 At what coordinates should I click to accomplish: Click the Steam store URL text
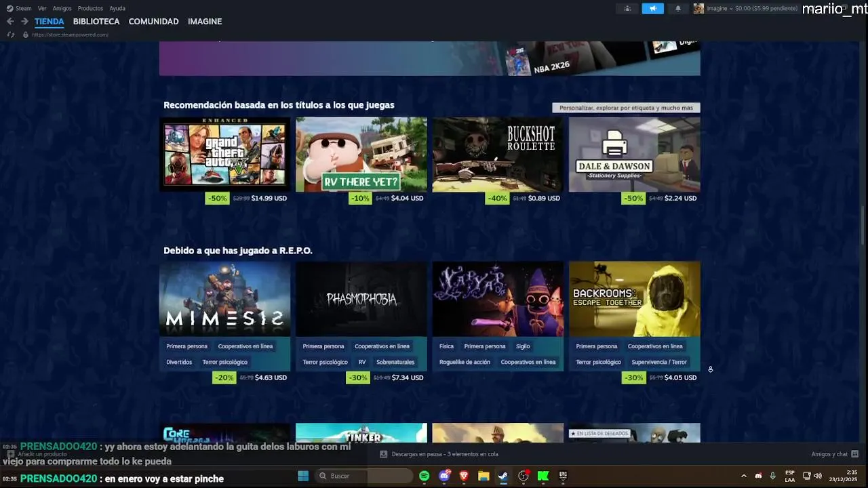pyautogui.click(x=70, y=35)
